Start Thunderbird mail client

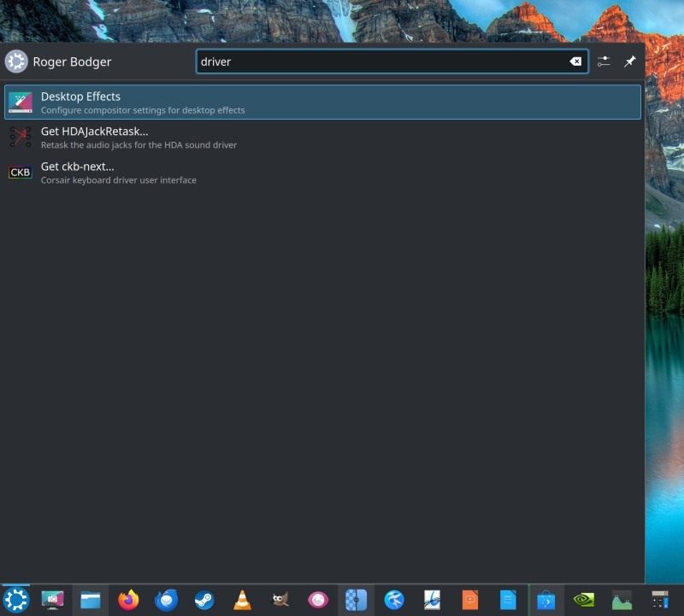166,600
